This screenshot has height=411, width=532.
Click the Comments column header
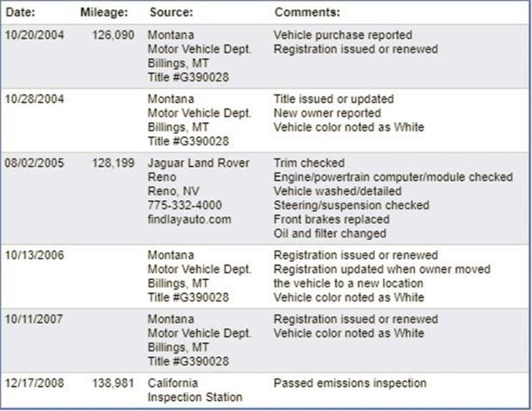[x=307, y=12]
